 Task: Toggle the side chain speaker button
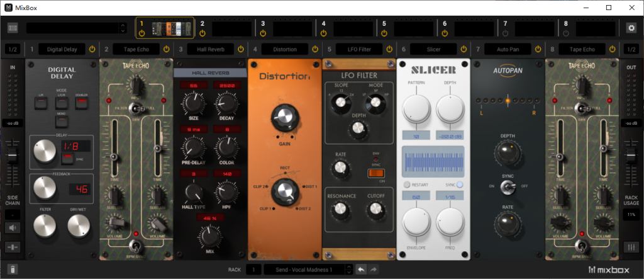(x=13, y=227)
